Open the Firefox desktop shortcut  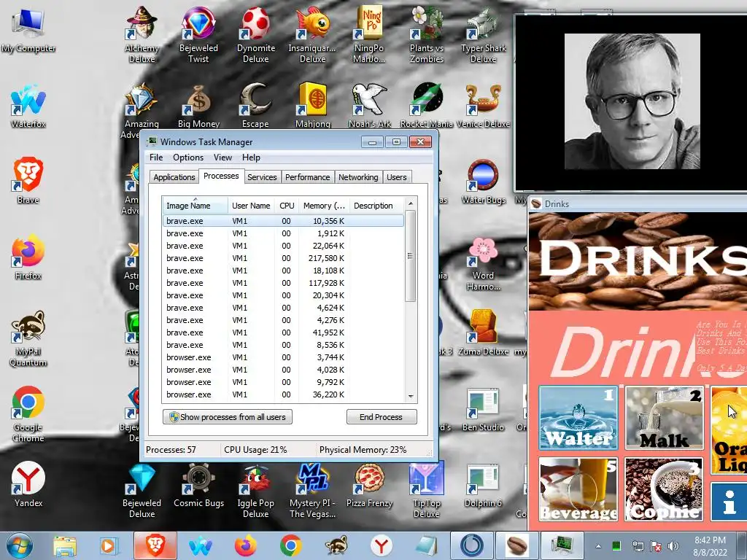pyautogui.click(x=28, y=257)
